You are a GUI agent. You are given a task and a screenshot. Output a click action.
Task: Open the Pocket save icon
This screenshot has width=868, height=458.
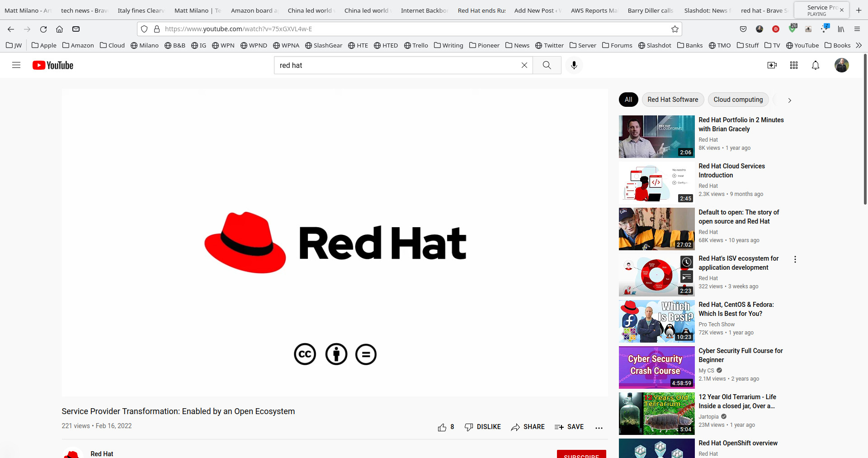point(743,29)
